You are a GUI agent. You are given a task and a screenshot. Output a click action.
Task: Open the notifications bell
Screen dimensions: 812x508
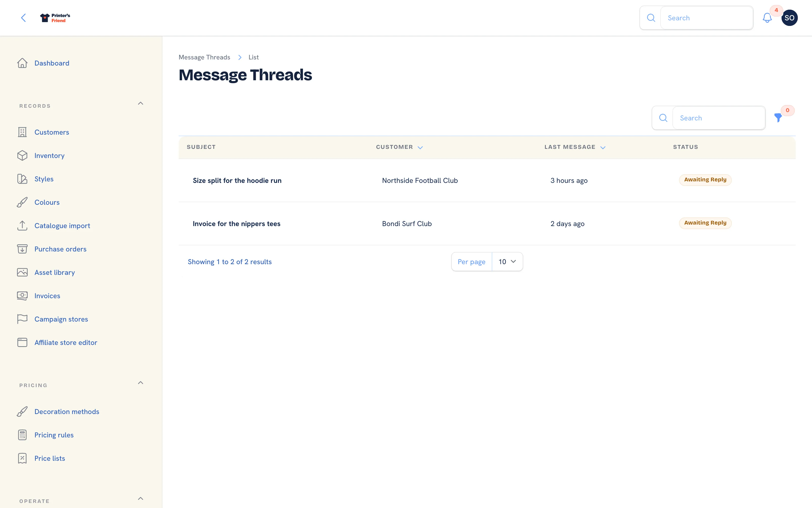point(767,18)
